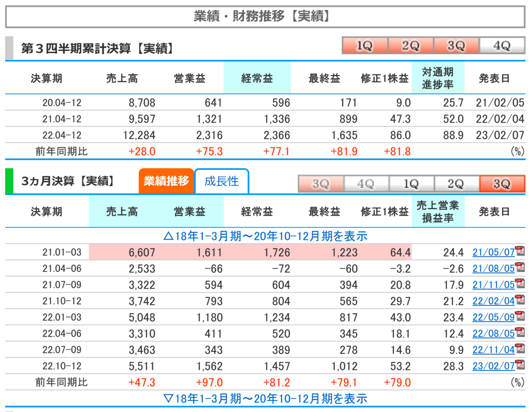Select 4Q in cumulative results section

click(x=502, y=46)
